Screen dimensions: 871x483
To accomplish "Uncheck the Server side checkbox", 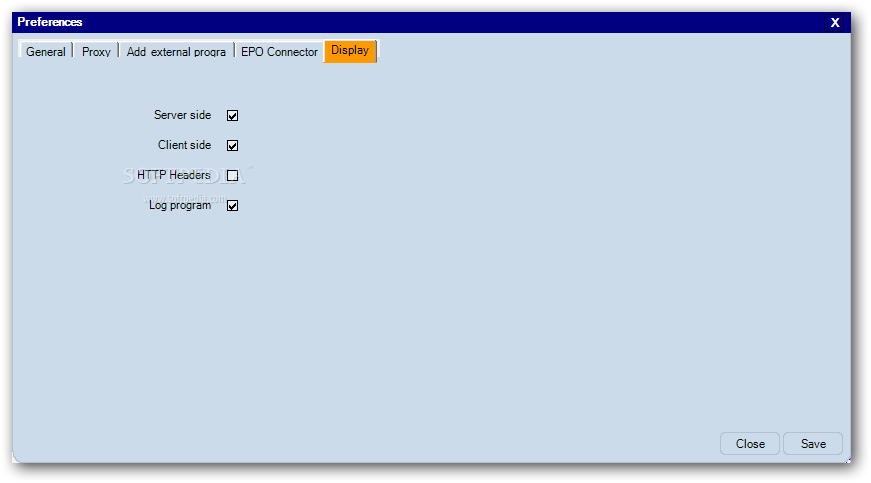I will (x=232, y=115).
